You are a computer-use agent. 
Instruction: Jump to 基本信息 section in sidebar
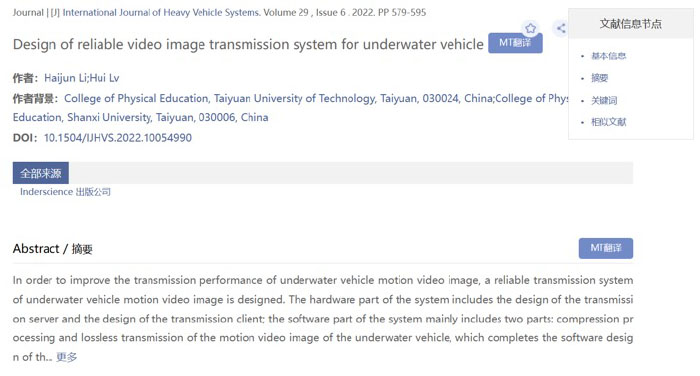click(x=608, y=56)
